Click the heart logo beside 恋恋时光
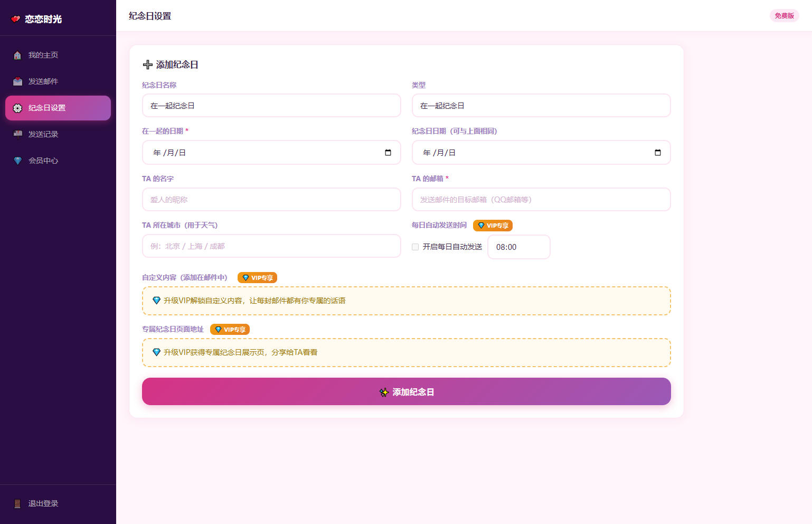This screenshot has width=812, height=524. pyautogui.click(x=16, y=19)
